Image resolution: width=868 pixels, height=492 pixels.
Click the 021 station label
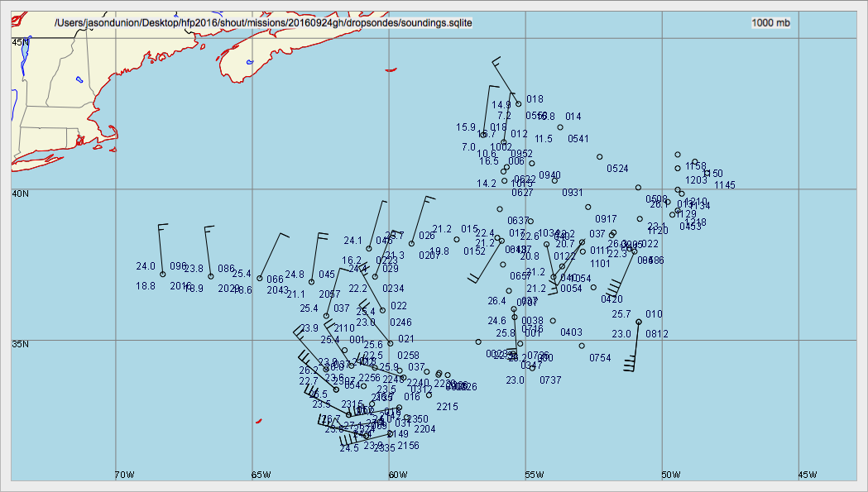coord(405,339)
